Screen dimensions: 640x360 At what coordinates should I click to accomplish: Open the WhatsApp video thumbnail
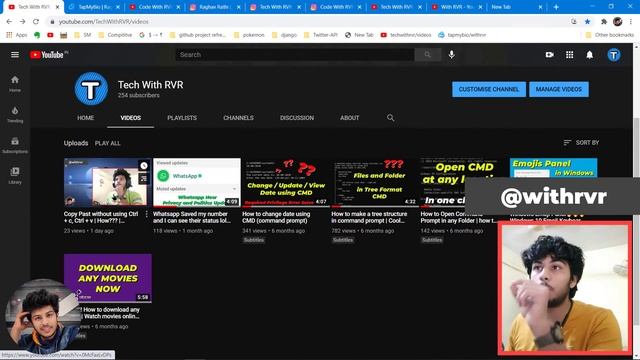click(197, 182)
